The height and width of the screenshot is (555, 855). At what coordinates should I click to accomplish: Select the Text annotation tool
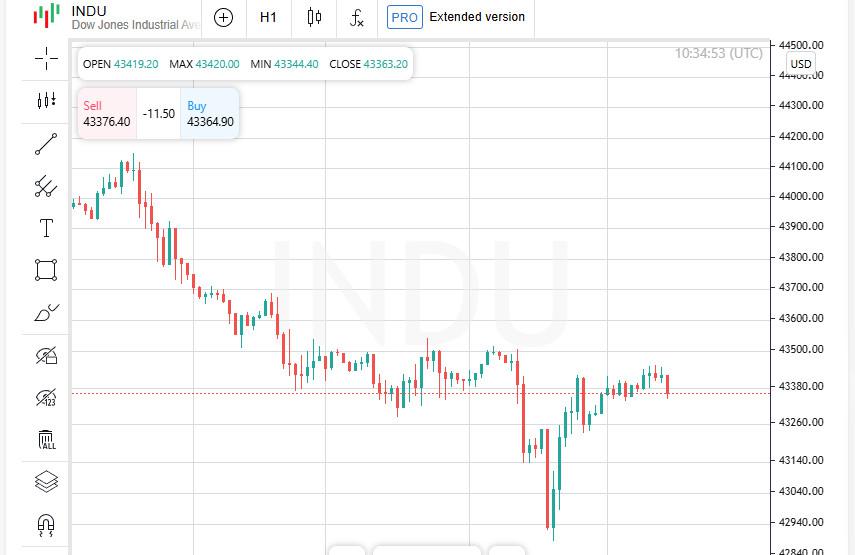click(x=46, y=228)
